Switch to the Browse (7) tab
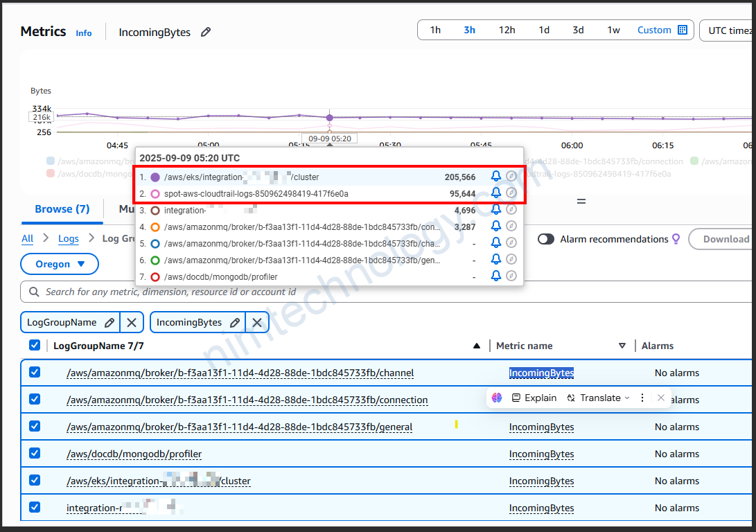 [x=62, y=209]
